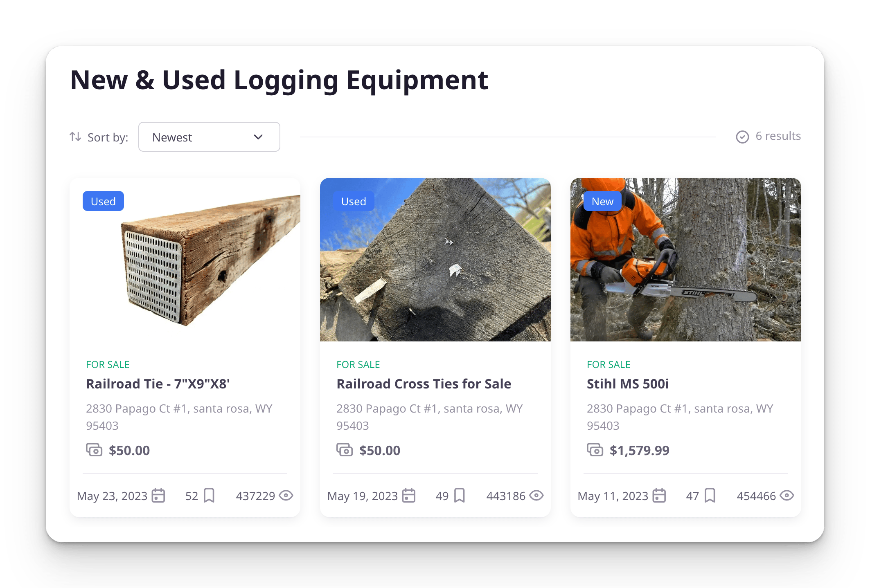Click the eye icon next to 454466 views
The width and height of the screenshot is (870, 588).
click(x=787, y=496)
